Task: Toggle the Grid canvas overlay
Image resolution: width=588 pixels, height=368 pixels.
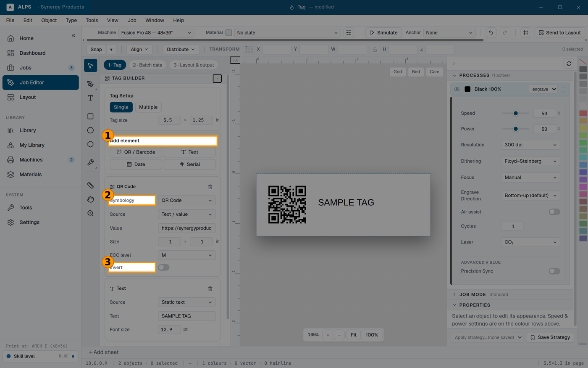Action: (398, 71)
